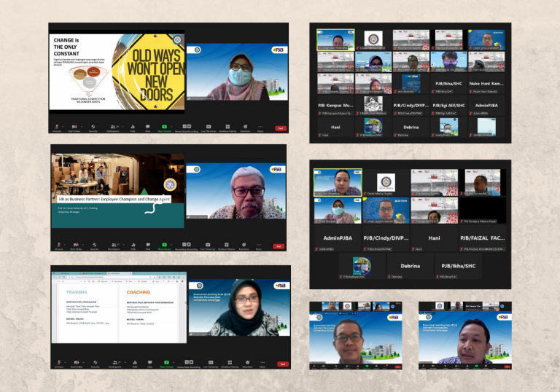Toggle Pause/Stop Recording in the Training/Coaching window
The height and width of the screenshot is (392, 560).
(189, 364)
